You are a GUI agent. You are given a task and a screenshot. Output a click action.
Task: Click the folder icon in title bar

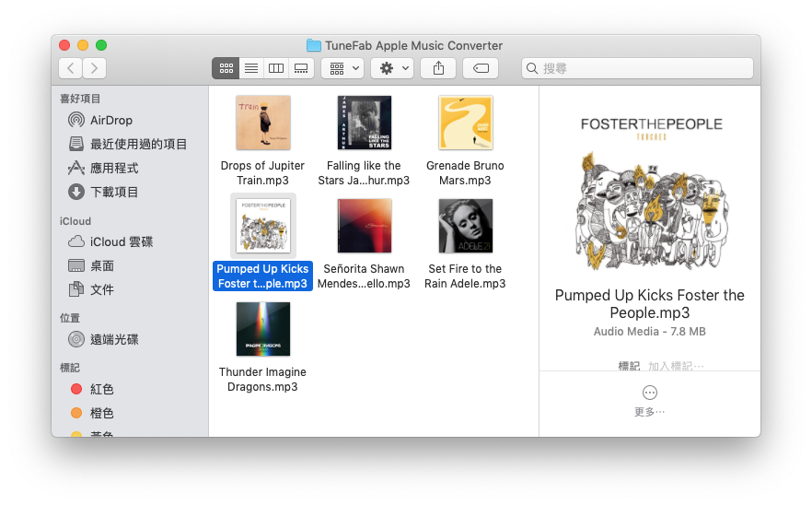click(313, 46)
